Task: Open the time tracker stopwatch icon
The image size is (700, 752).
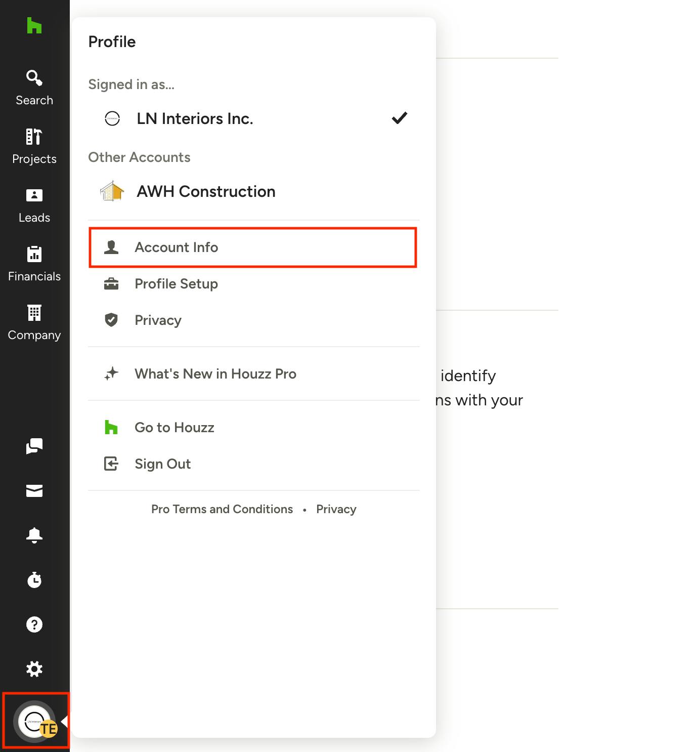Action: (x=34, y=580)
